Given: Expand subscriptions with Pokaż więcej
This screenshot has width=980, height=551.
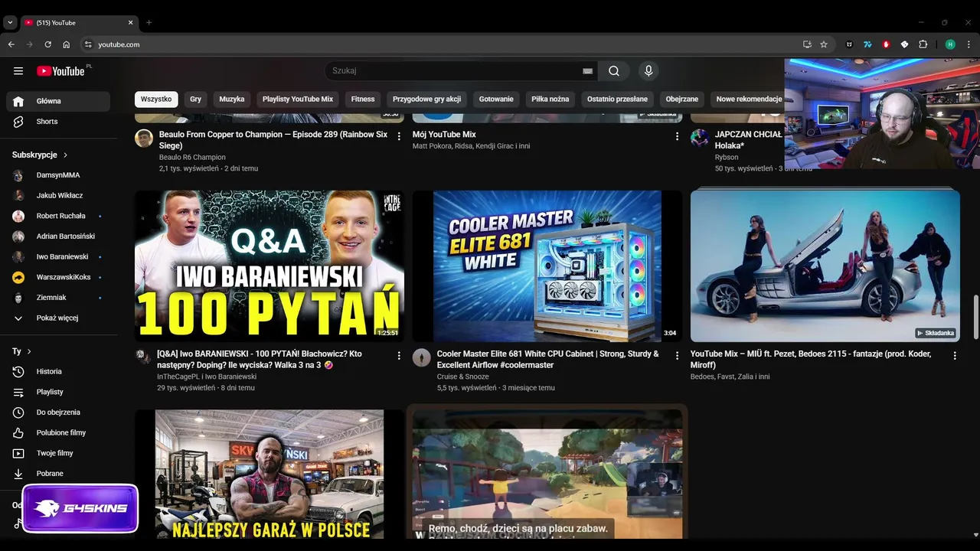Looking at the screenshot, I should click(58, 318).
